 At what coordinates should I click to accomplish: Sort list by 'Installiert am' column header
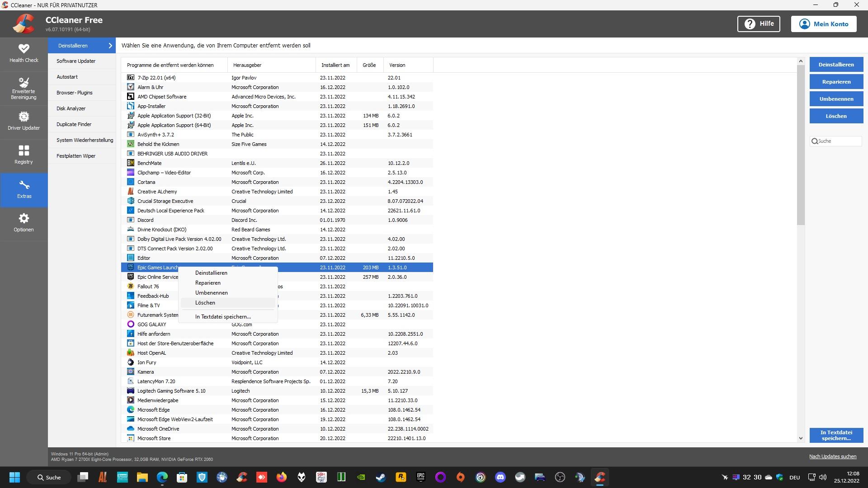[x=335, y=65]
